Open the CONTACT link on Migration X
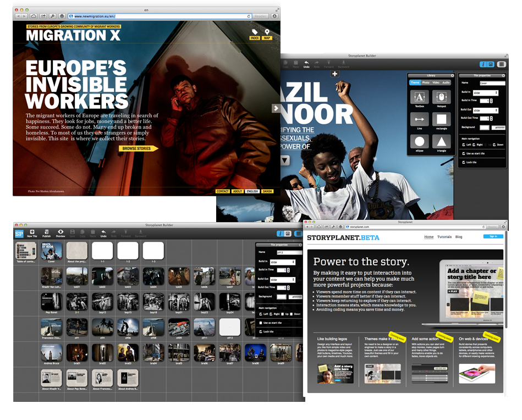 tap(222, 191)
